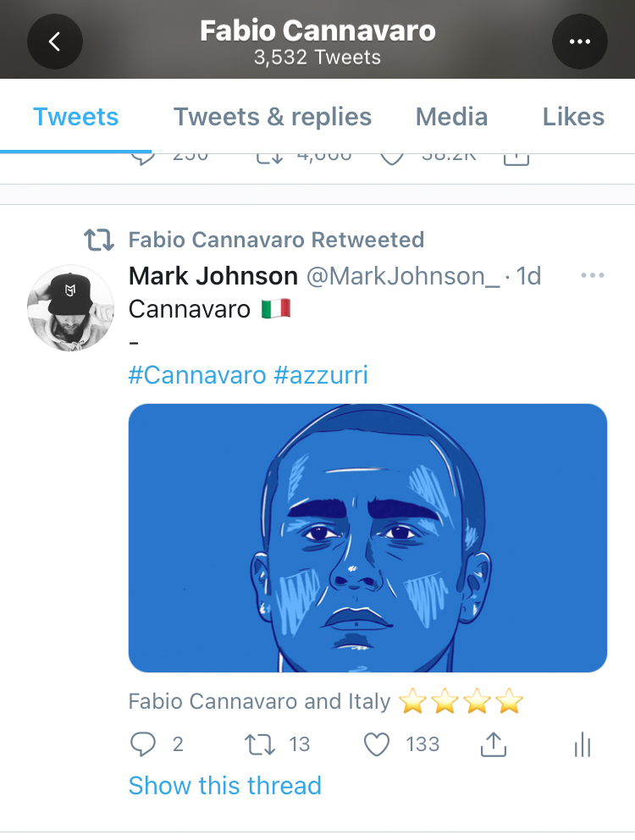Expand Mark Johnson tweet options menu
The width and height of the screenshot is (635, 840).
point(593,276)
